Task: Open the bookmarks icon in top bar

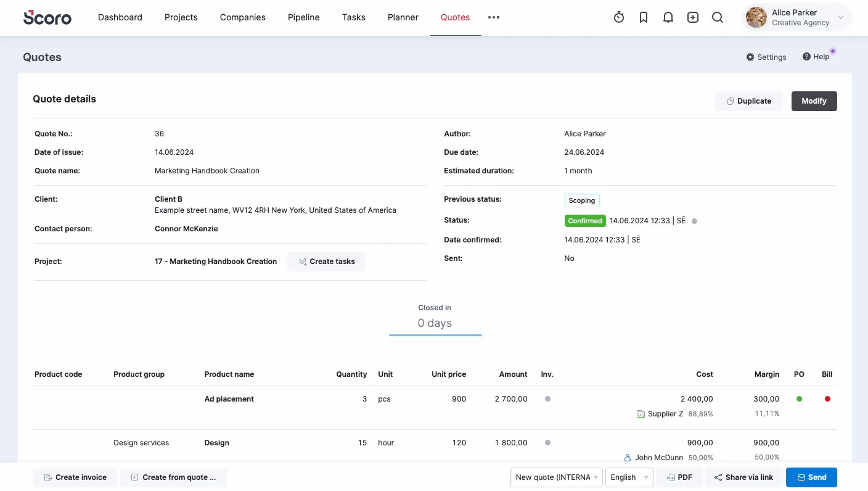Action: [x=644, y=17]
